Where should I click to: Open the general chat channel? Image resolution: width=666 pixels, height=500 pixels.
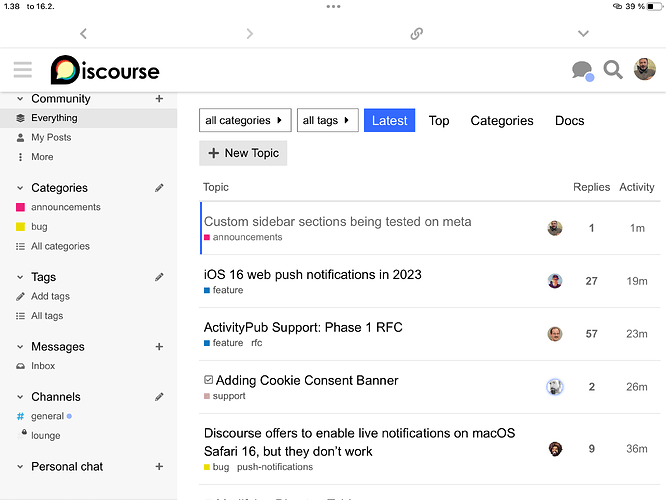[x=47, y=416]
